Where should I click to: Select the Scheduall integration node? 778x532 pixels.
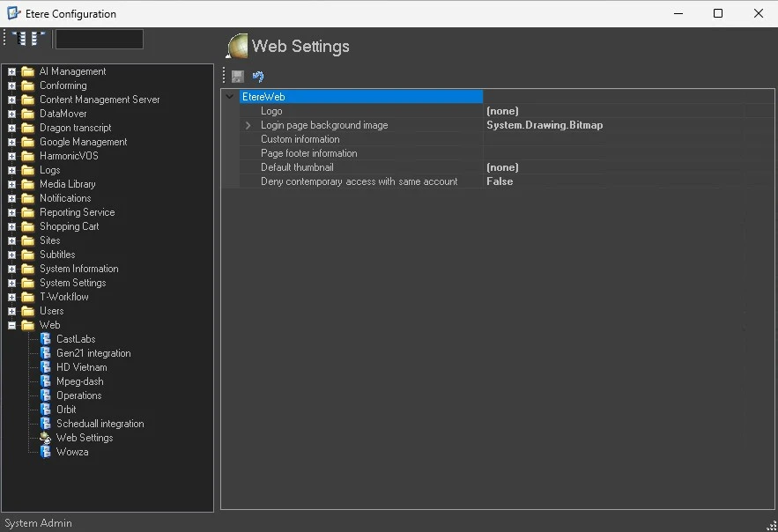click(x=100, y=424)
